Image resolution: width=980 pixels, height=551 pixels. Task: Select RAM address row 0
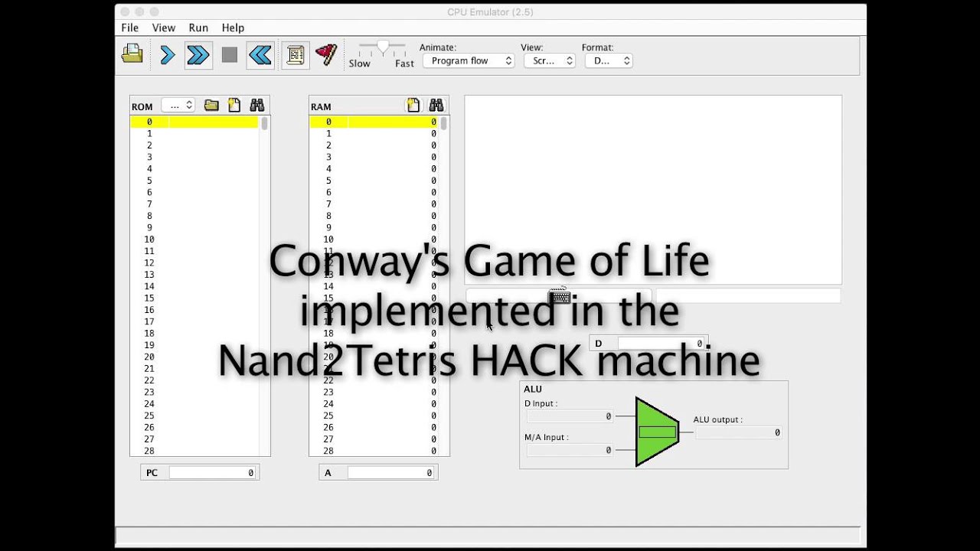coord(374,122)
